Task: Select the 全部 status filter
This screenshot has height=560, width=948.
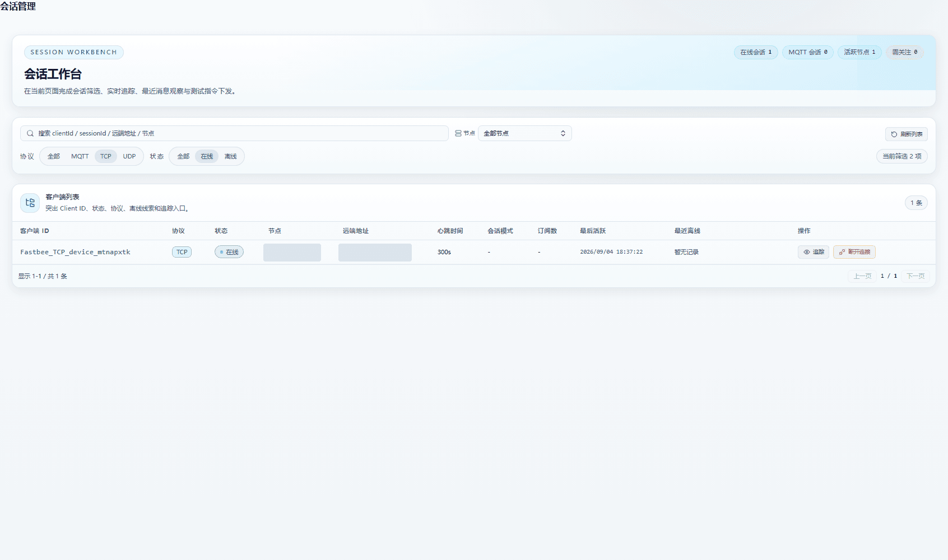Action: pyautogui.click(x=184, y=156)
